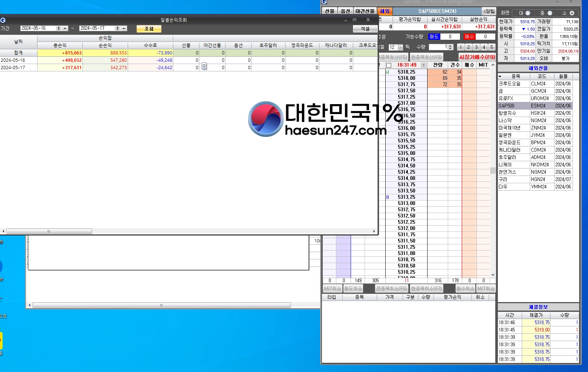Open the tick value 12 dropdown

click(400, 47)
